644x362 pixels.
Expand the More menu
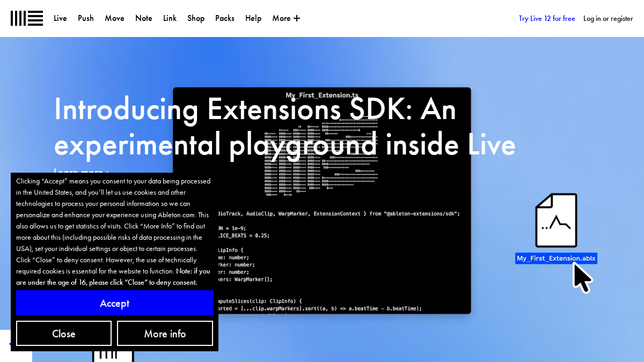click(x=286, y=18)
